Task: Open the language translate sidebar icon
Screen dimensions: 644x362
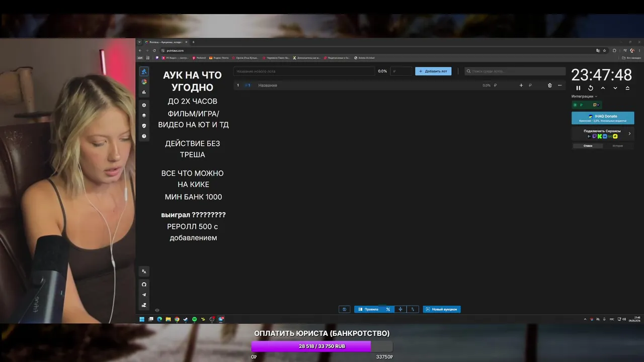Action: pyautogui.click(x=144, y=271)
